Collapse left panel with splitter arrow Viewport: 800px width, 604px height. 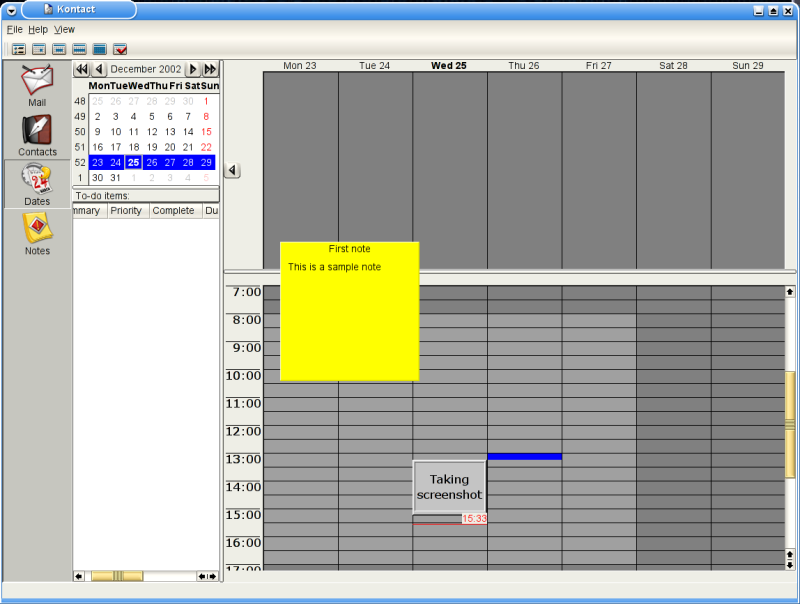click(x=233, y=170)
